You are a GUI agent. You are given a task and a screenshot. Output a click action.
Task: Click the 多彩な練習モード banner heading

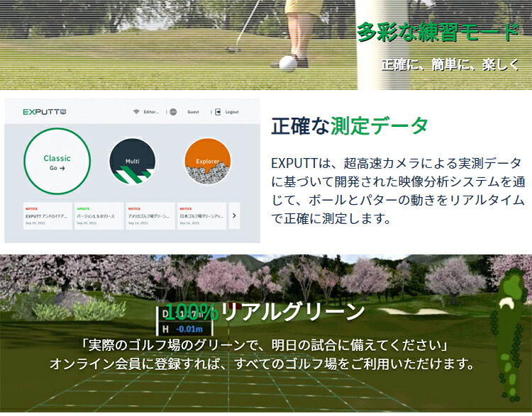[x=438, y=32]
